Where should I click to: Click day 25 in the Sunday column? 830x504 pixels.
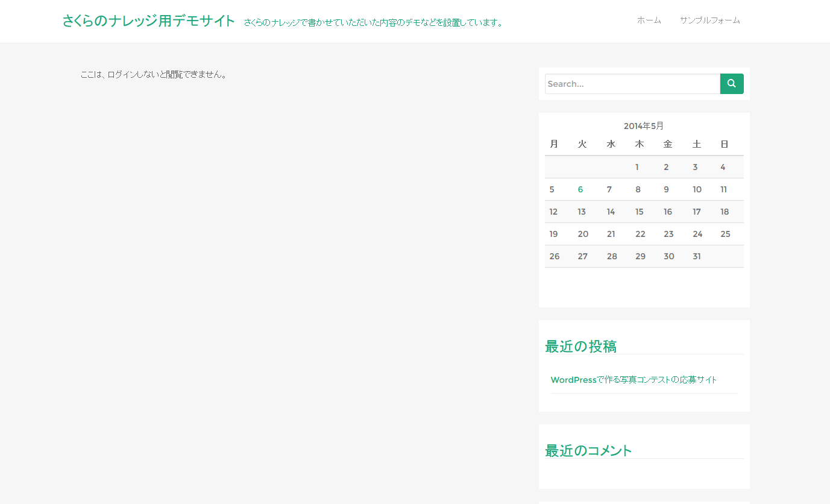point(725,234)
